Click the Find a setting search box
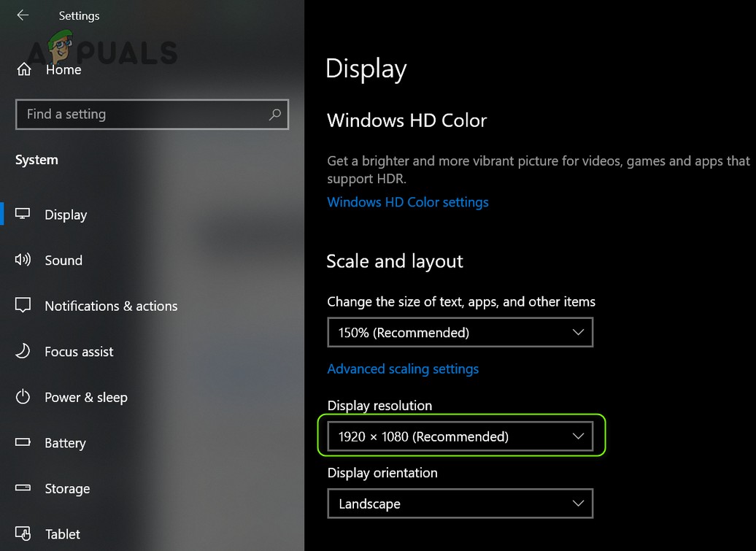This screenshot has width=756, height=551. (152, 115)
